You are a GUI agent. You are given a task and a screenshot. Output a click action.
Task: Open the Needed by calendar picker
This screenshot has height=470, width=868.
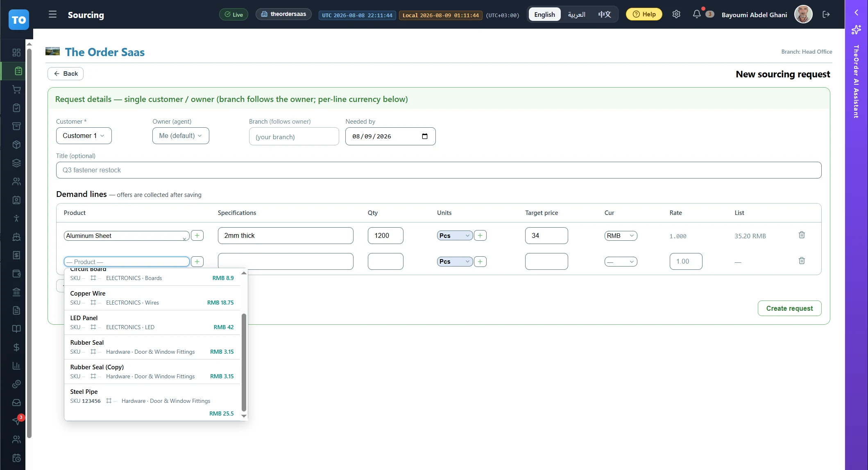tap(424, 136)
